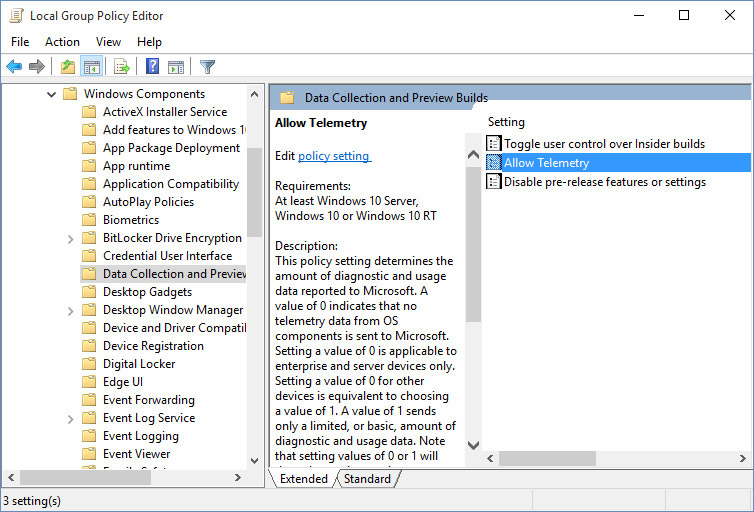Expand BitLocker Drive Encryption node
Viewport: 754px width, 512px height.
71,238
